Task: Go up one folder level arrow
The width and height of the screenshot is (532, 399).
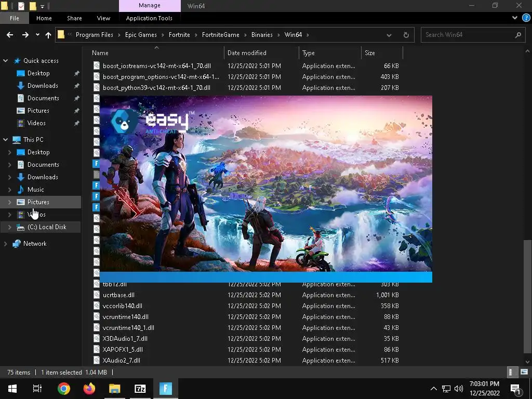Action: 48,35
